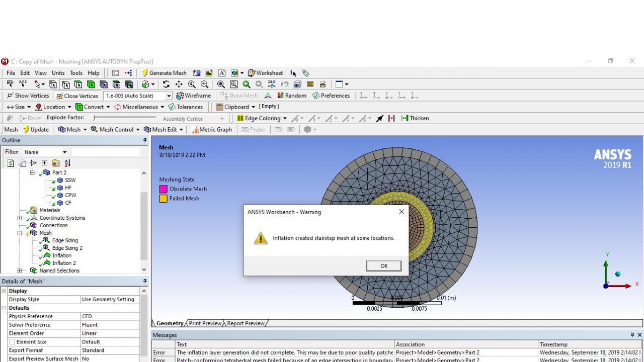The height and width of the screenshot is (362, 644).
Task: Open Preferences from the toolbar
Action: [331, 96]
